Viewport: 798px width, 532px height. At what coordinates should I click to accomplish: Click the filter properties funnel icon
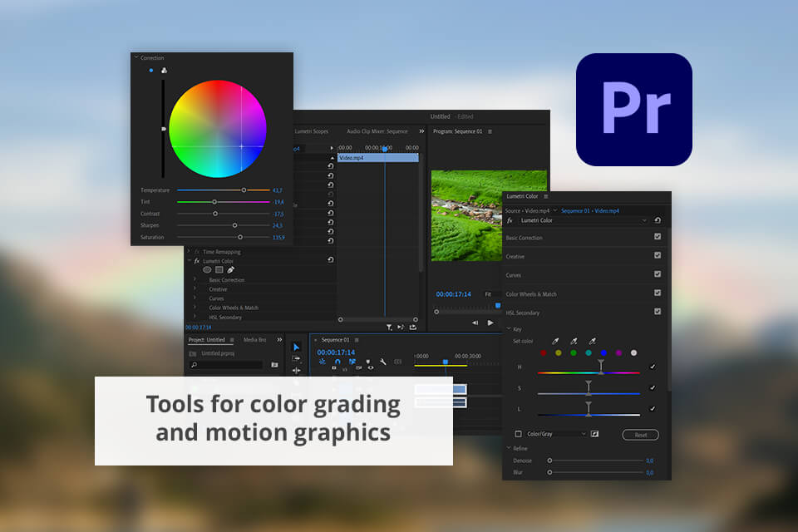pos(389,328)
